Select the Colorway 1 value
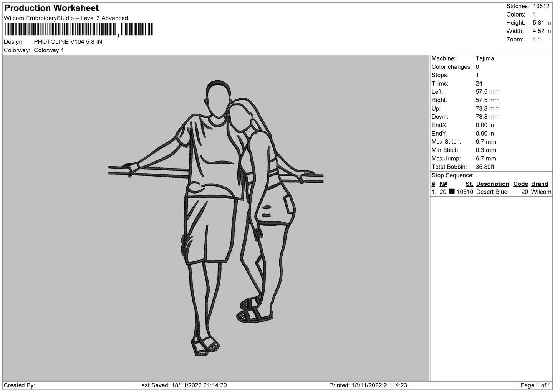Viewport: 555px width, 392px height. [x=49, y=50]
